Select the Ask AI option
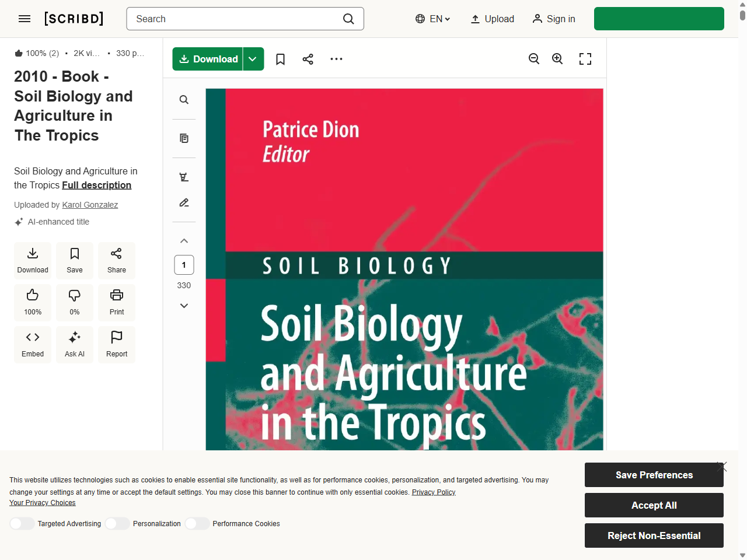 point(75,344)
